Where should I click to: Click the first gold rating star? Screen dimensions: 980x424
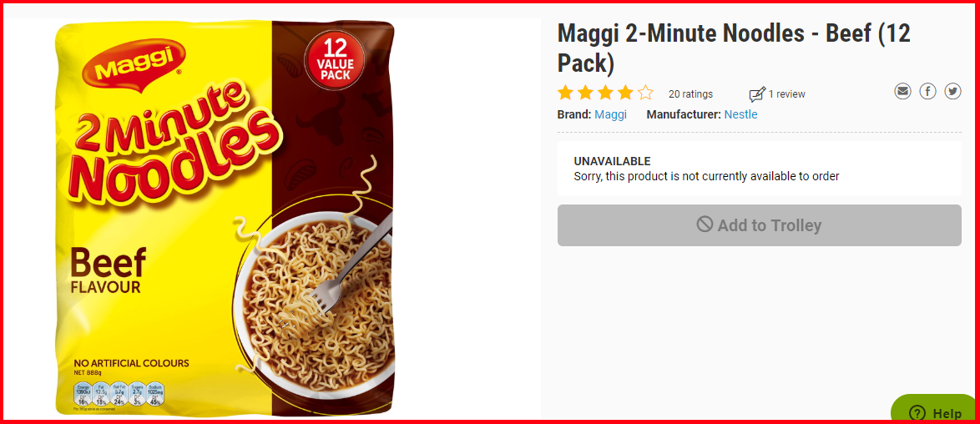(566, 93)
